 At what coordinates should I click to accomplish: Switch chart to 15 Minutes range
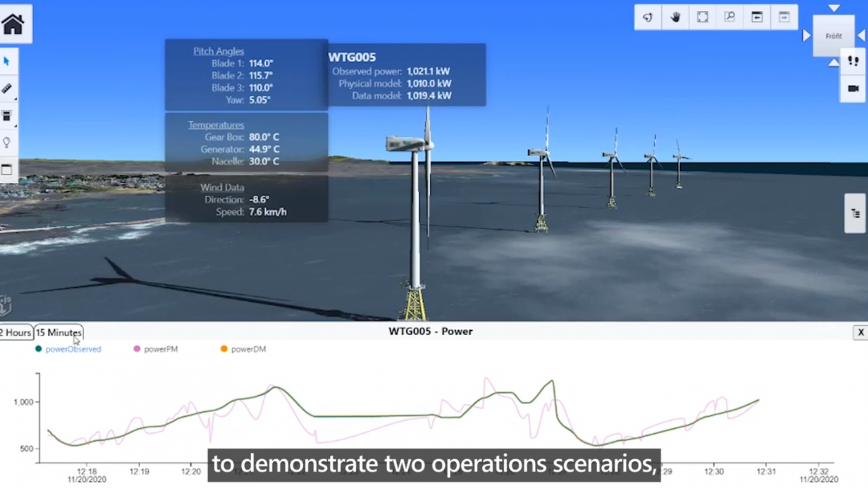59,333
